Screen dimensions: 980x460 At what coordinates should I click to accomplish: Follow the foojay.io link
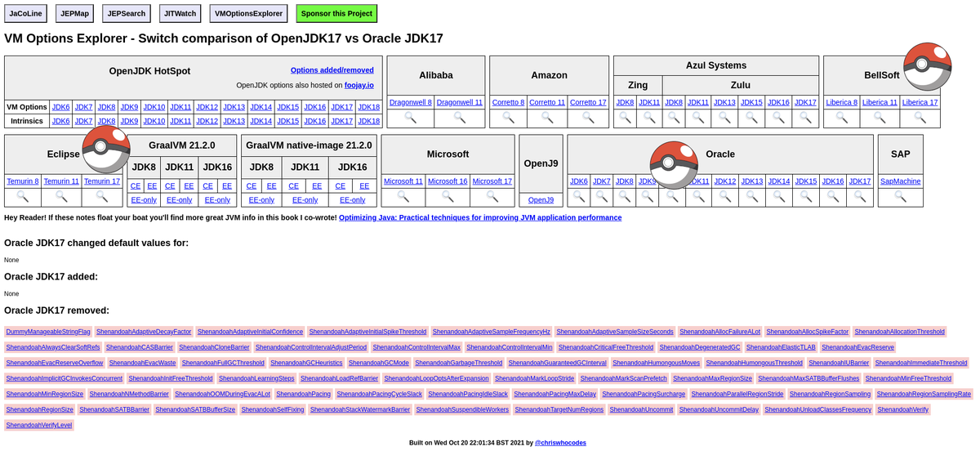click(359, 85)
